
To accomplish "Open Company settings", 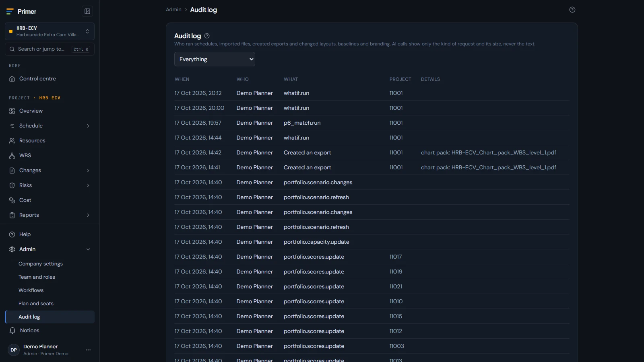I will click(41, 264).
